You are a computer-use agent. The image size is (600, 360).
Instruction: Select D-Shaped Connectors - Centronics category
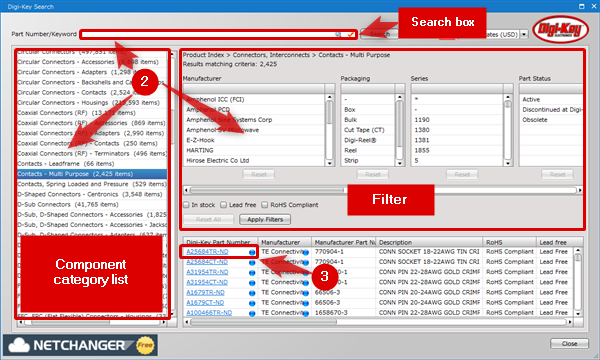click(92, 194)
